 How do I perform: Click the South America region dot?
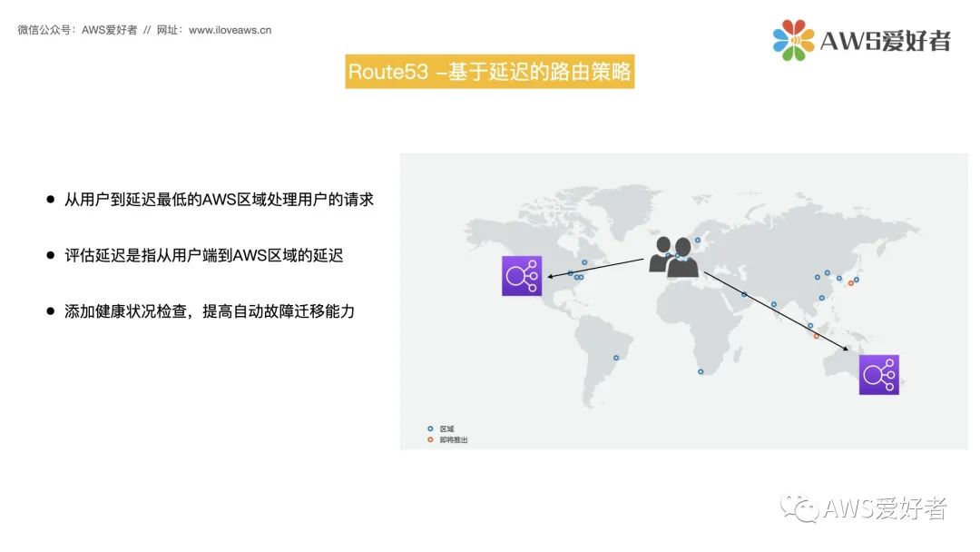tap(615, 358)
